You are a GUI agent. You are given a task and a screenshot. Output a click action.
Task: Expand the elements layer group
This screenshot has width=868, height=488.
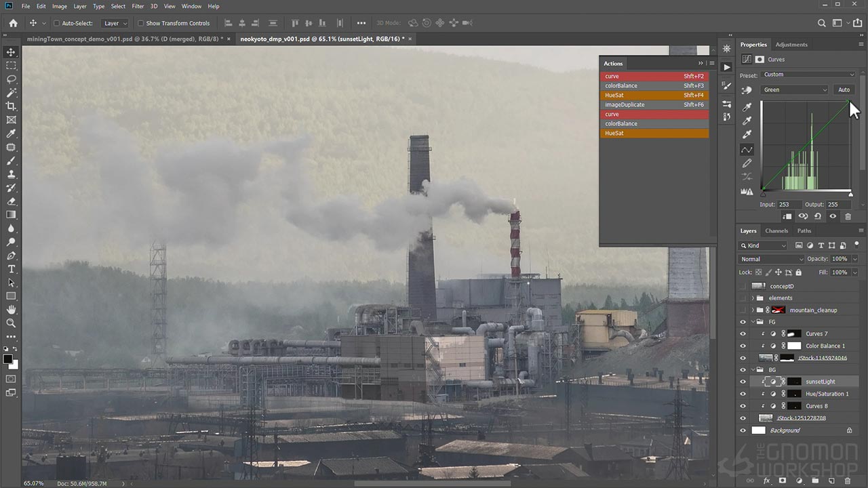click(x=752, y=298)
